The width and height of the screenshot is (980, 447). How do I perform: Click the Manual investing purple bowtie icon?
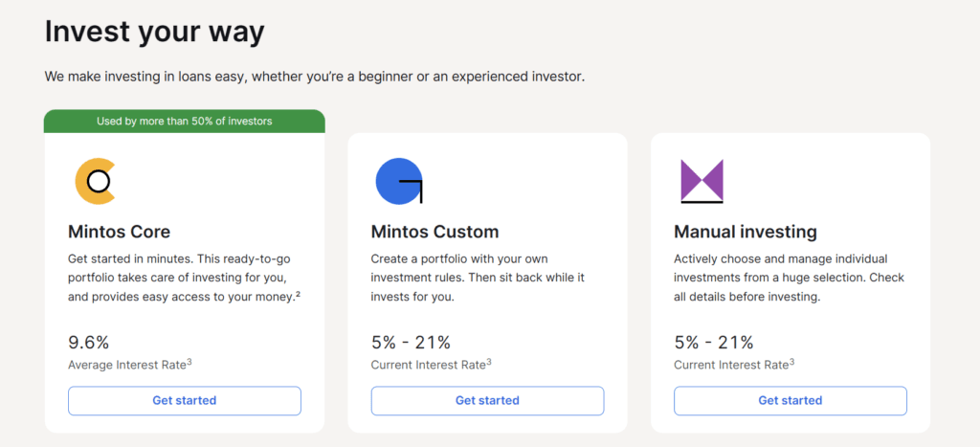702,181
